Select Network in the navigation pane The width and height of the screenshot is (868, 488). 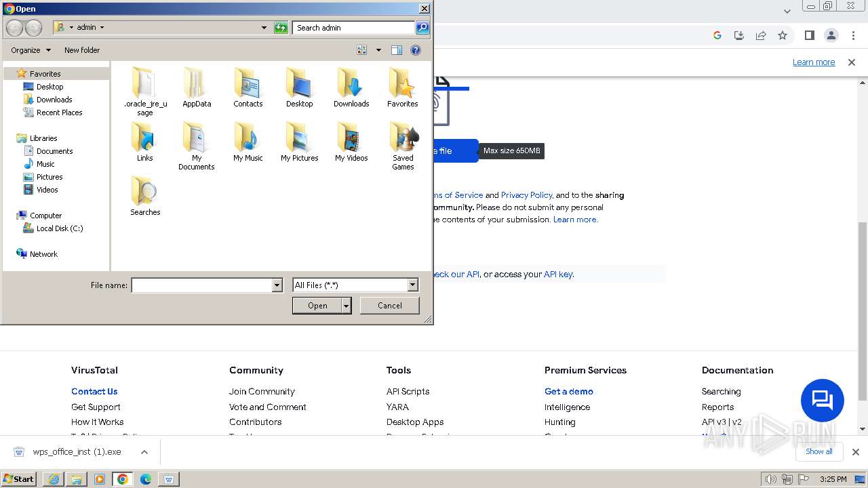pos(43,254)
